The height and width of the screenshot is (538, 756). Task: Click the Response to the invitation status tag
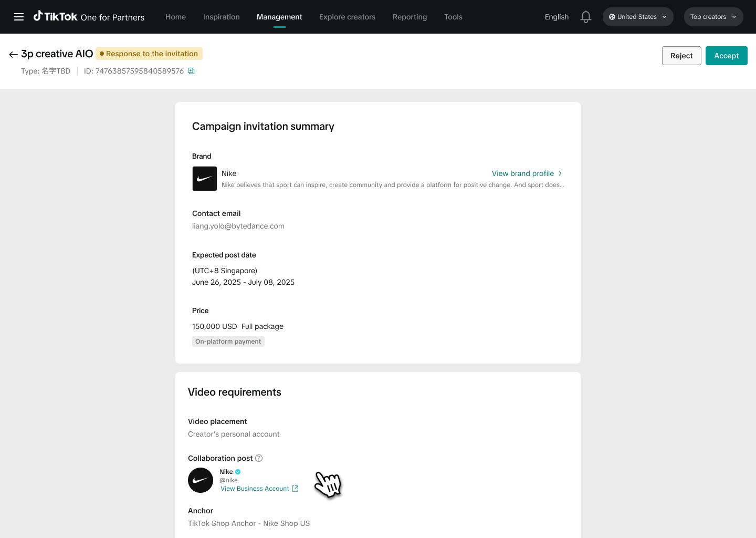[149, 54]
